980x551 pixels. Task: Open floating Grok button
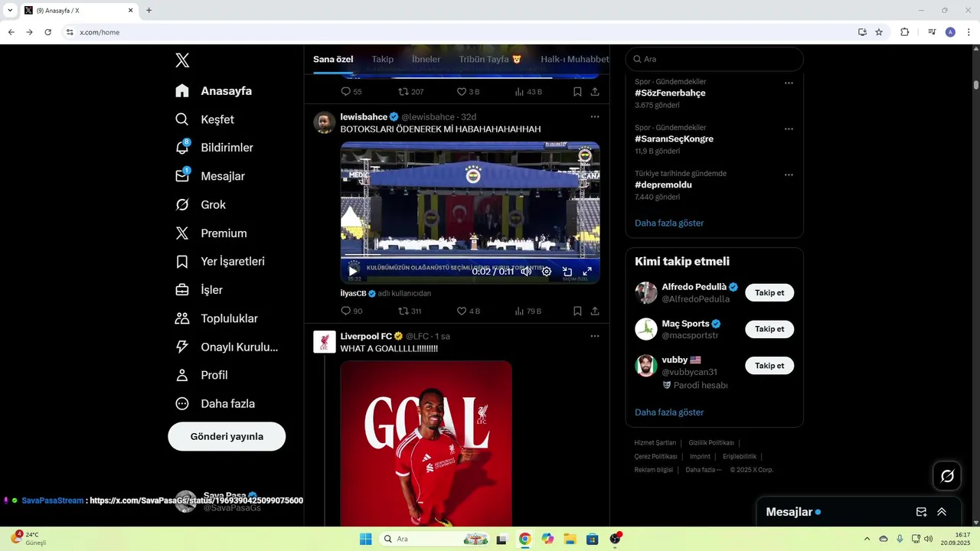pos(947,476)
